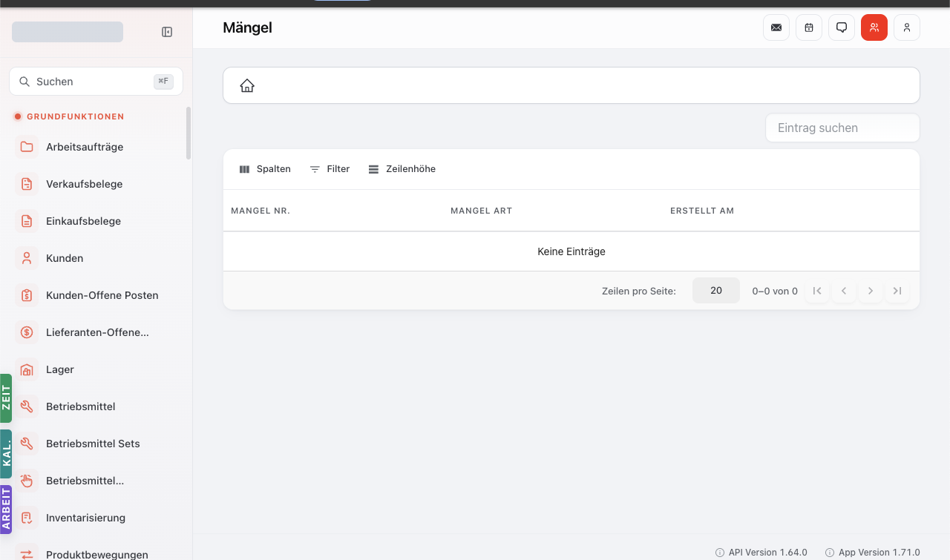
Task: Collapse the sidebar with the panel icon
Action: (x=167, y=32)
